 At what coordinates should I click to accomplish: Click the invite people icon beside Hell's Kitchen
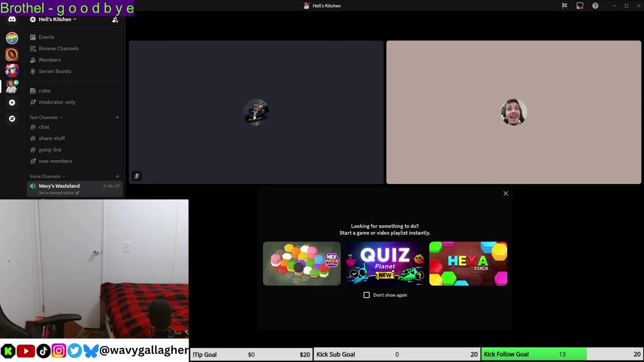[115, 20]
